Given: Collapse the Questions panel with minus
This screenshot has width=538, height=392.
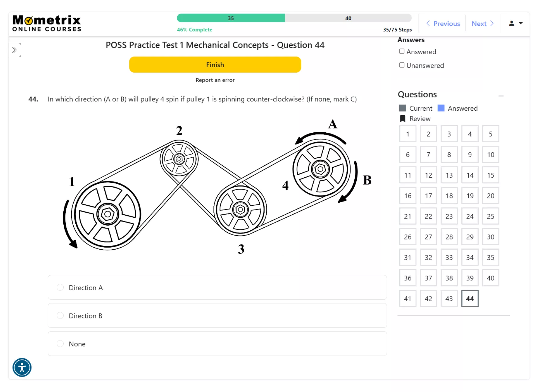Looking at the screenshot, I should click(x=501, y=96).
